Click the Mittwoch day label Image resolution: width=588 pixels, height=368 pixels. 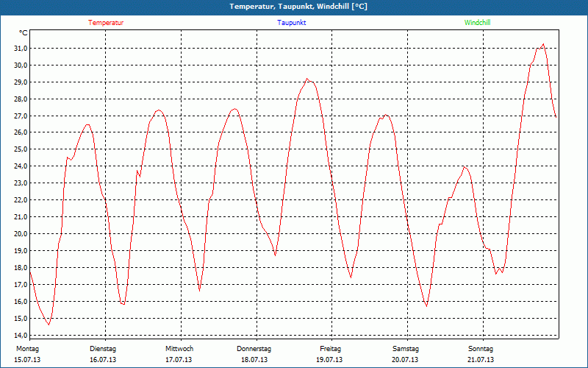(x=179, y=349)
